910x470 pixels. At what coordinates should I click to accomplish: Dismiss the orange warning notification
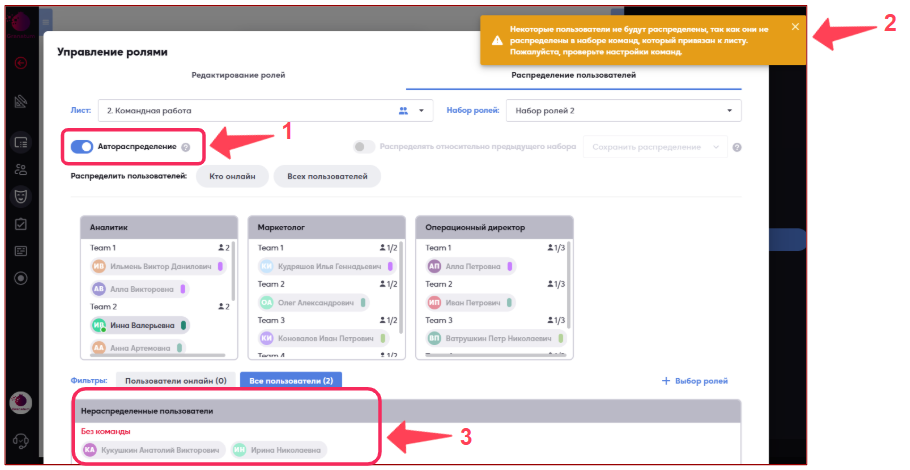click(x=795, y=27)
